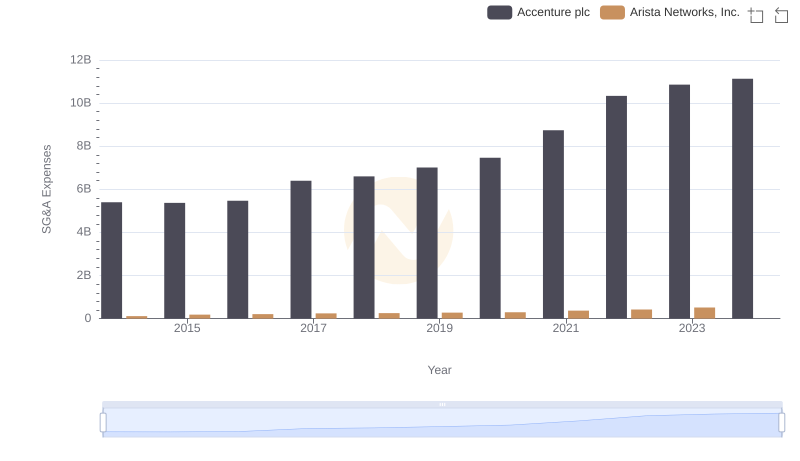The image size is (800, 461).
Task: Select Accenture bar for 2023
Action: (x=680, y=201)
